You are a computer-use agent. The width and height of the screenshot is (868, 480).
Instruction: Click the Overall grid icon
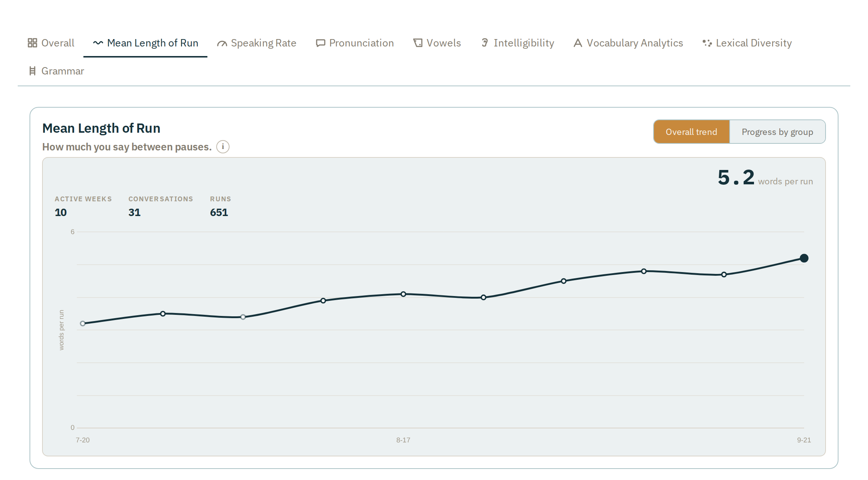32,43
